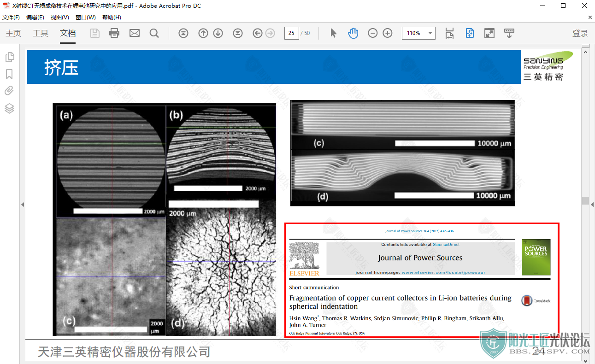Click the cracked copper image labelled (d) at lower left
Viewport: 595px width, 364px height.
221,267
